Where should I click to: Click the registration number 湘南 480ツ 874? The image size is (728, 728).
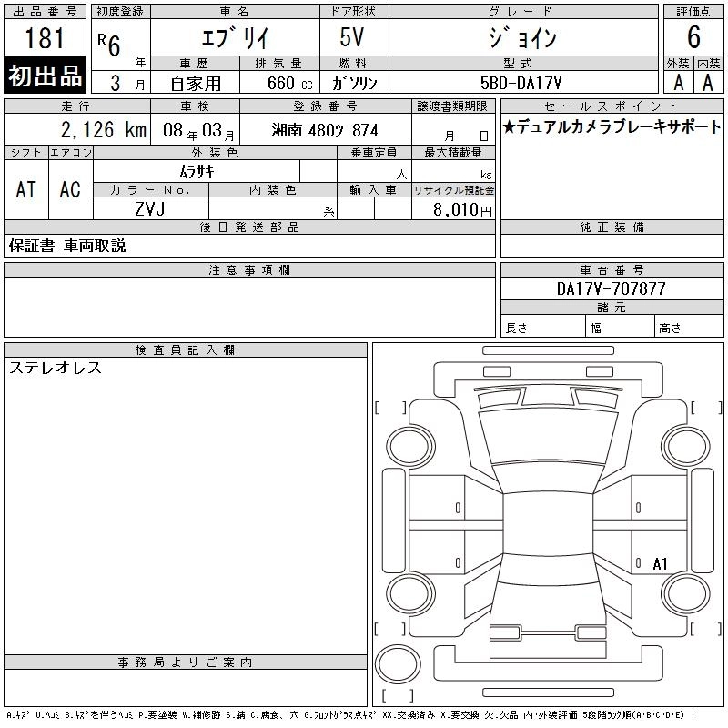[x=325, y=130]
